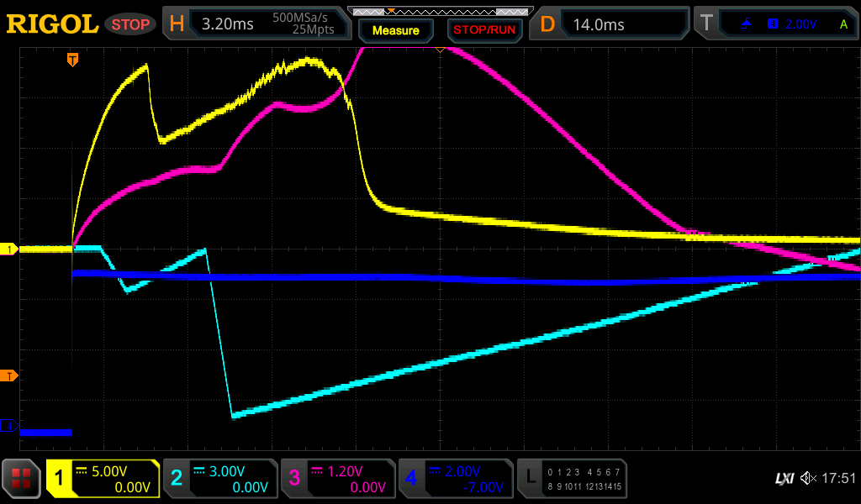The width and height of the screenshot is (861, 504).
Task: Select the orange trigger position marker at top
Action: click(73, 59)
